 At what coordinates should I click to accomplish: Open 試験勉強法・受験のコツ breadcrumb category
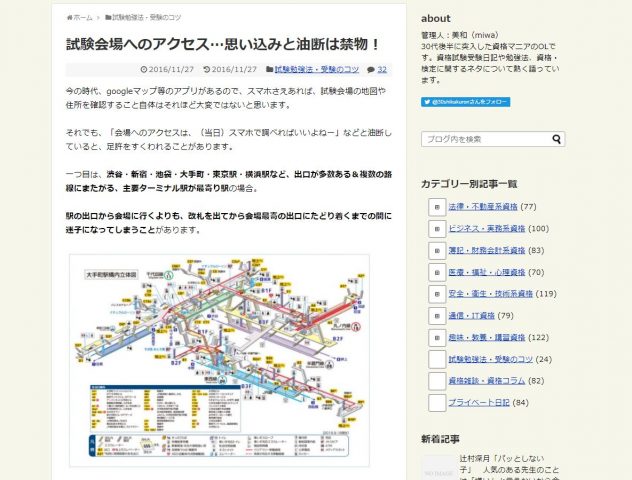click(147, 18)
